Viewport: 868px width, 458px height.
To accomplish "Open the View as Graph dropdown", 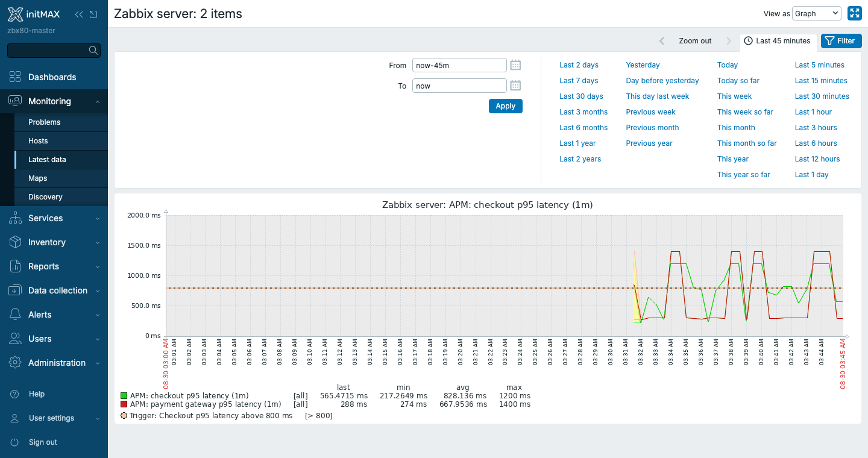I will [x=817, y=13].
